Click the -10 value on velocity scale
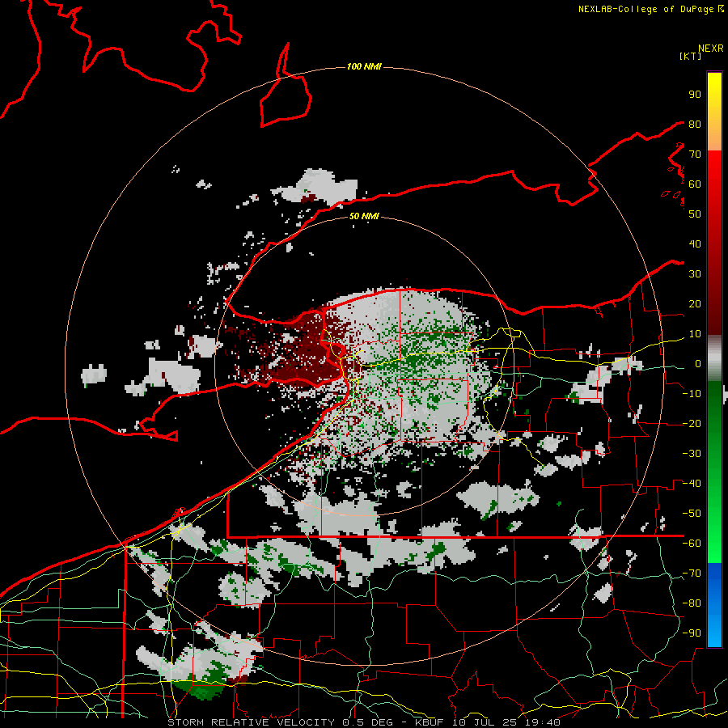Screen dimensions: 728x728 (692, 394)
